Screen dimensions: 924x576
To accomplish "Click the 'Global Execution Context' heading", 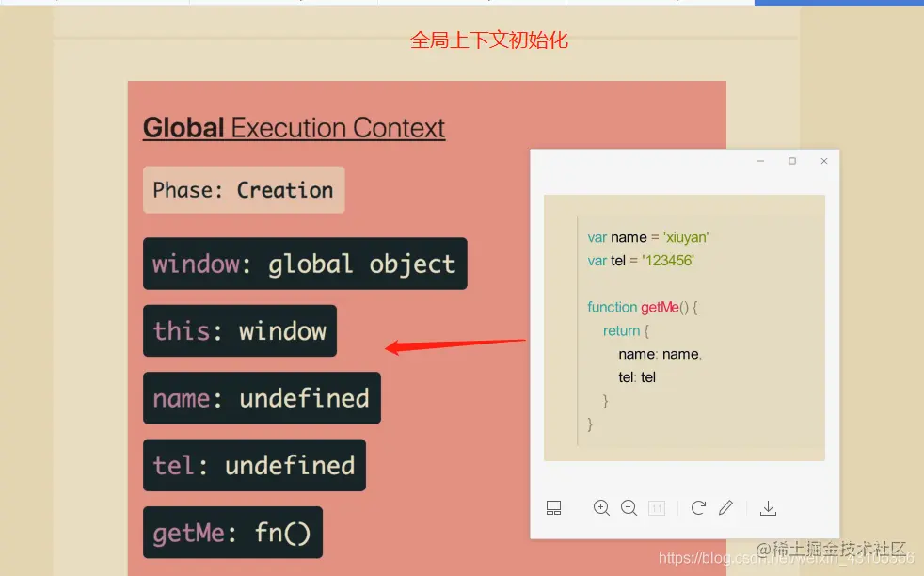I will click(x=295, y=128).
